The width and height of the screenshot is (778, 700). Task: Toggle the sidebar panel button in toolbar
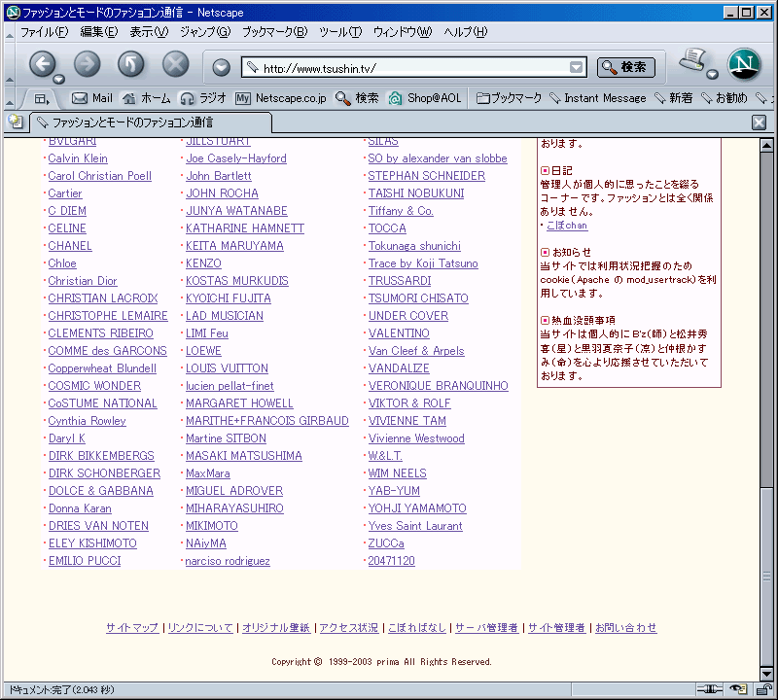(x=42, y=99)
